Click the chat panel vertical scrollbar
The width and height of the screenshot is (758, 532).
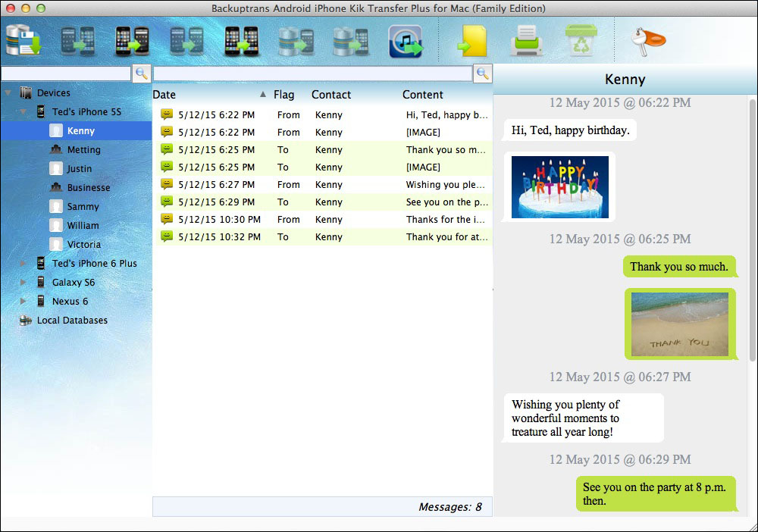(752, 230)
